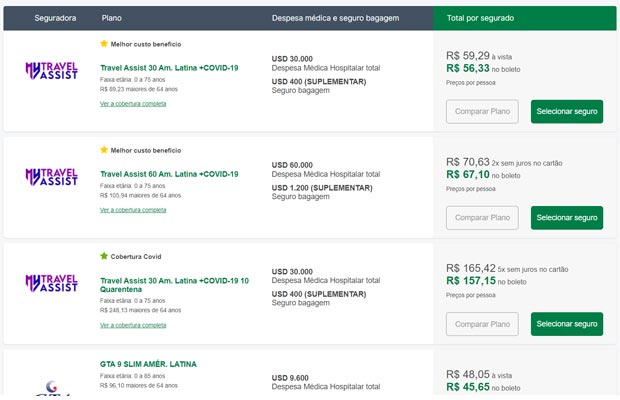620x400 pixels.
Task: Click Comparar Plano for the R$ 70,63 plan
Action: [x=482, y=218]
